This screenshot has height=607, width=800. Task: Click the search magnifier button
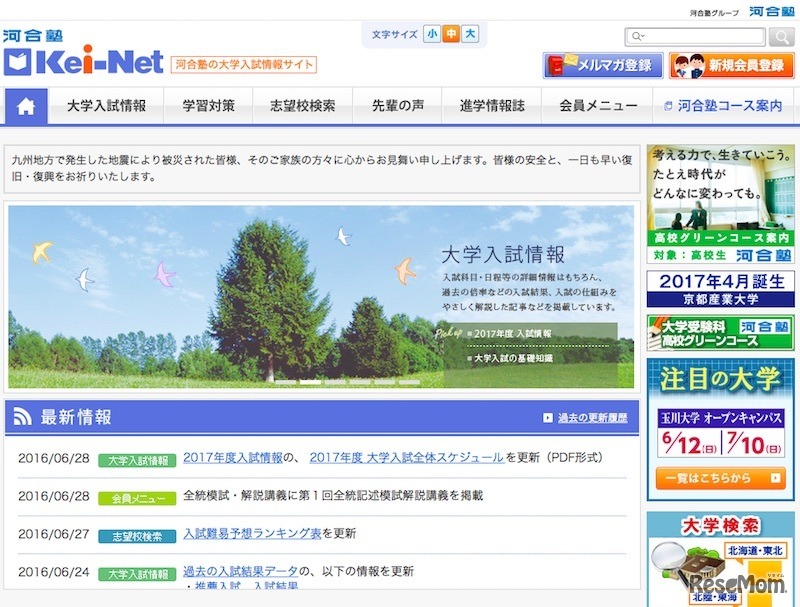[x=781, y=37]
